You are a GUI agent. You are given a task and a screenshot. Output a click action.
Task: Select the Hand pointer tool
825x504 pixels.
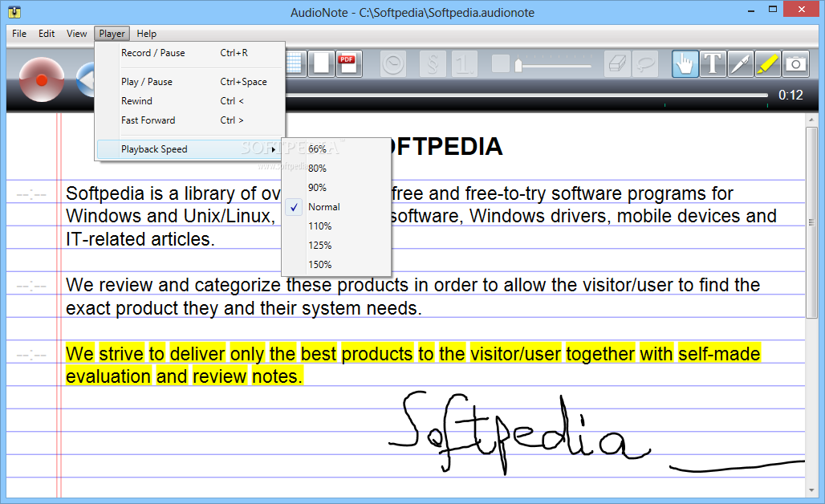point(685,64)
